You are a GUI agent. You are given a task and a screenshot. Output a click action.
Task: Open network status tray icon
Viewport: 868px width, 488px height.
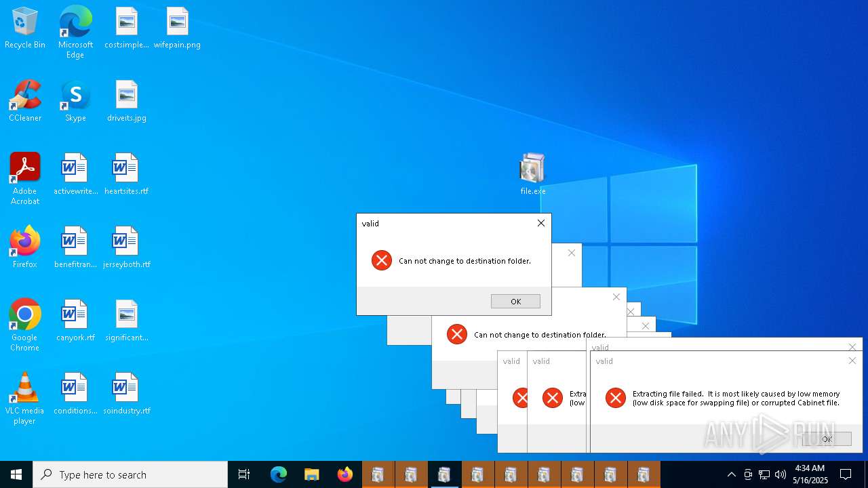click(764, 474)
